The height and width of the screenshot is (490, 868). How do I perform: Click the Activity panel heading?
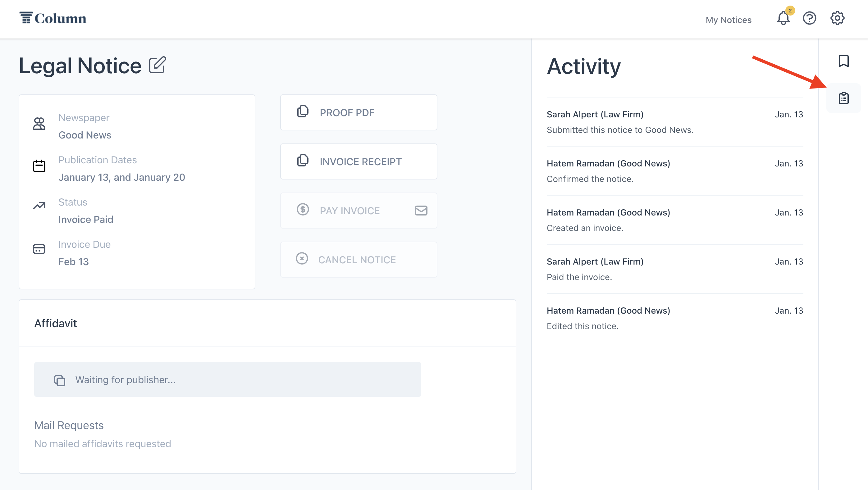tap(584, 67)
